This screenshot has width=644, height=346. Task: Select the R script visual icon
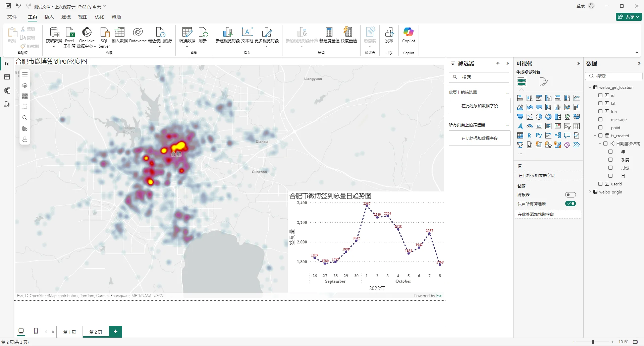529,135
